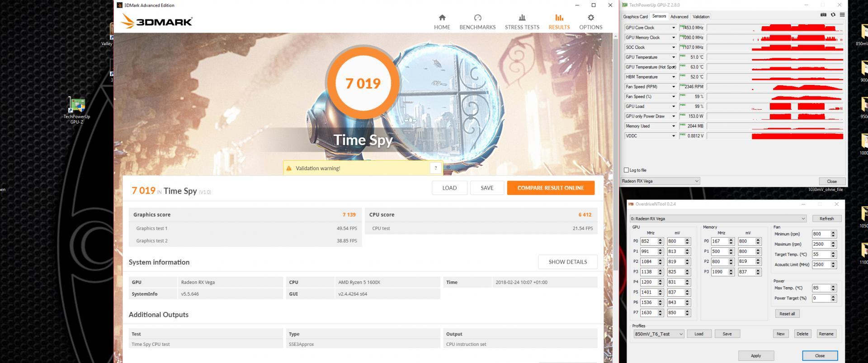The width and height of the screenshot is (868, 363).
Task: Adjust Fan Target Temp stepper
Action: click(833, 255)
